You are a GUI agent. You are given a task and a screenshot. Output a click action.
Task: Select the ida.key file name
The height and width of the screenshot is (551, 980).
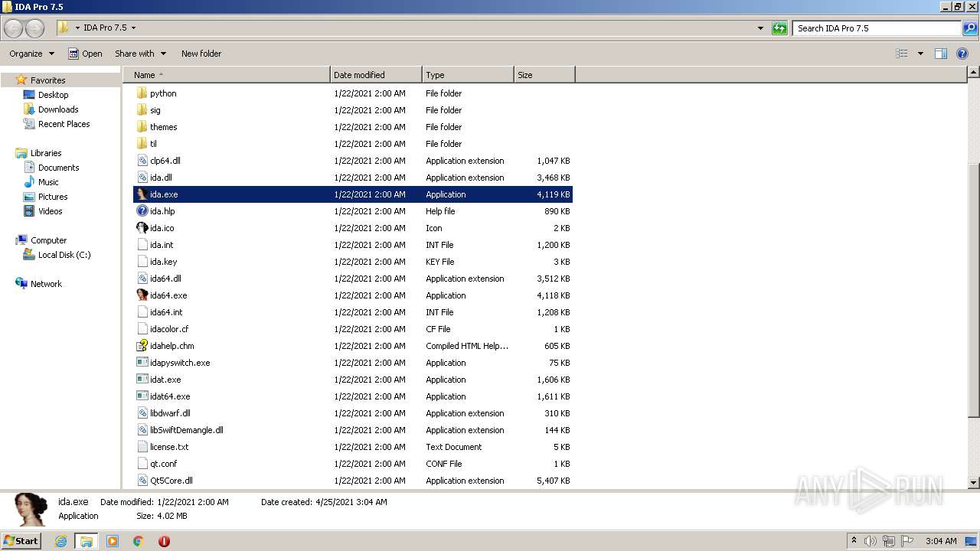tap(163, 262)
